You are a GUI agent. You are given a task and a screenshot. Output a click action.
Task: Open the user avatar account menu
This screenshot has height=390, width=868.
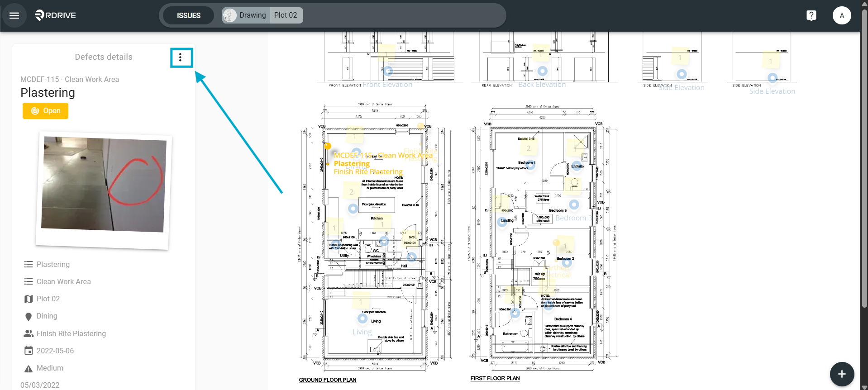[x=842, y=15]
